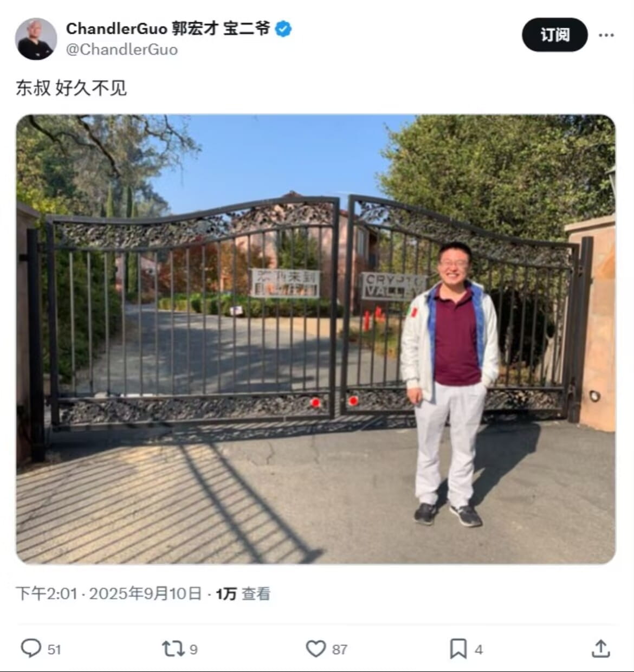Open the attached gate photo
The height and width of the screenshot is (672, 634).
[x=316, y=339]
